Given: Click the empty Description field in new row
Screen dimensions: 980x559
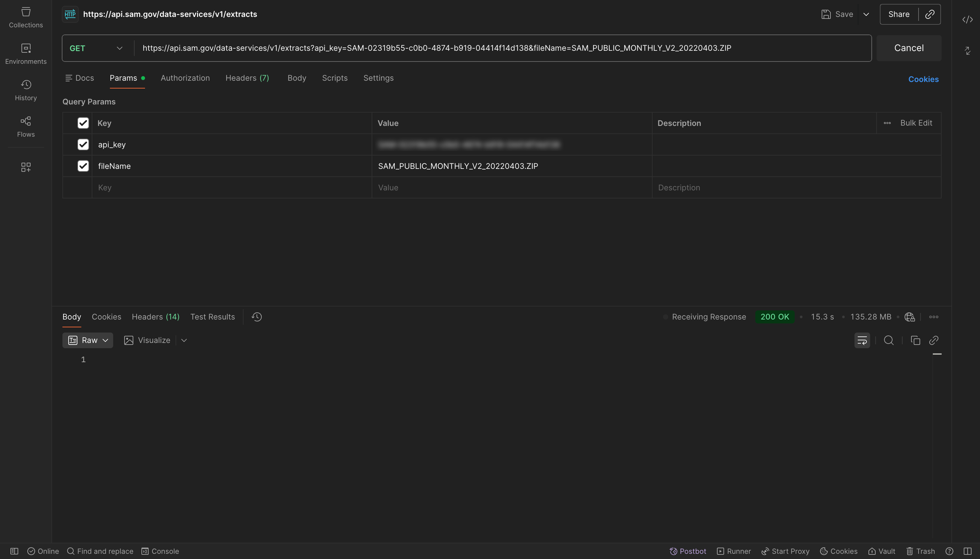Looking at the screenshot, I should pyautogui.click(x=796, y=187).
